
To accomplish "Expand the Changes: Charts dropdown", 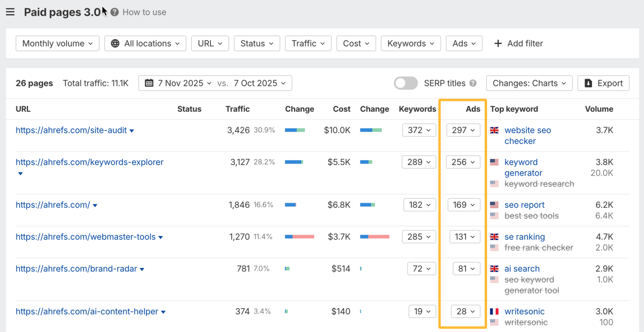I will tap(529, 83).
